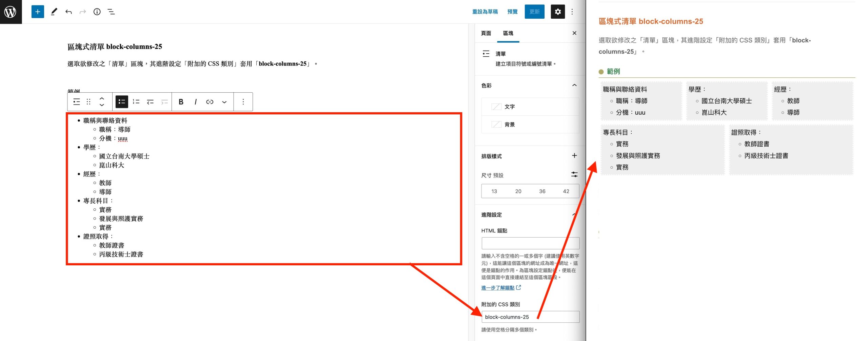This screenshot has width=868, height=341.
Task: Click preview item 職稱：導師
Action: pyautogui.click(x=632, y=101)
